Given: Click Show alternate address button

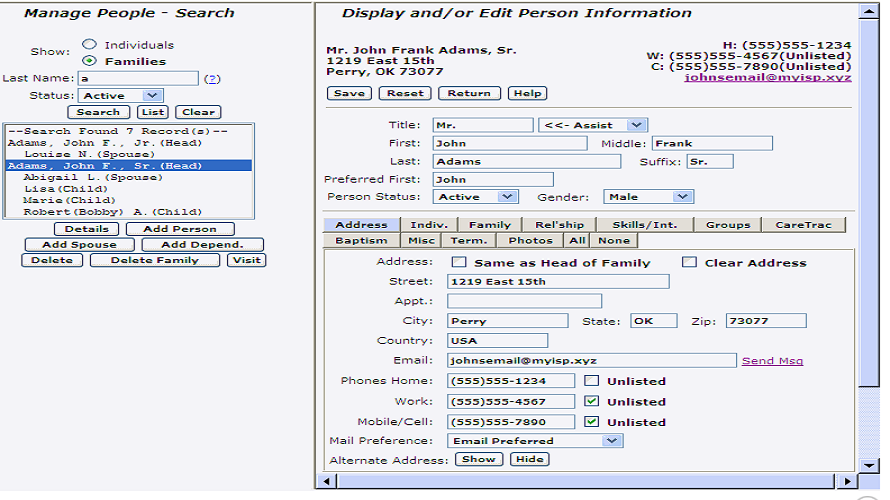Looking at the screenshot, I should [478, 459].
